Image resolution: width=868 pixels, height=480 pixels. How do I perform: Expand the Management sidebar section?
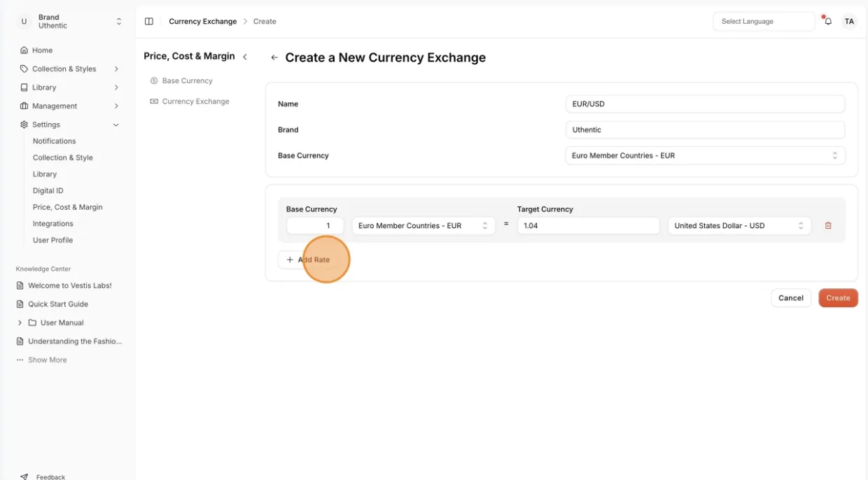[x=116, y=106]
